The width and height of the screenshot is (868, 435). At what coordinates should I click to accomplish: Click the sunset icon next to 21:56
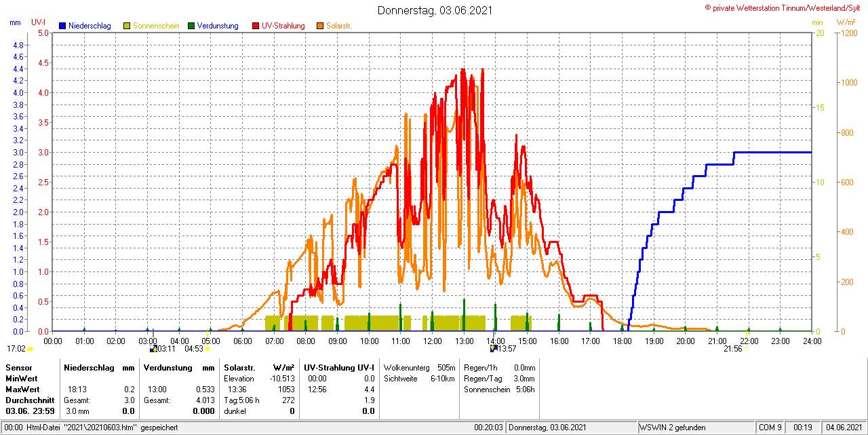point(746,349)
